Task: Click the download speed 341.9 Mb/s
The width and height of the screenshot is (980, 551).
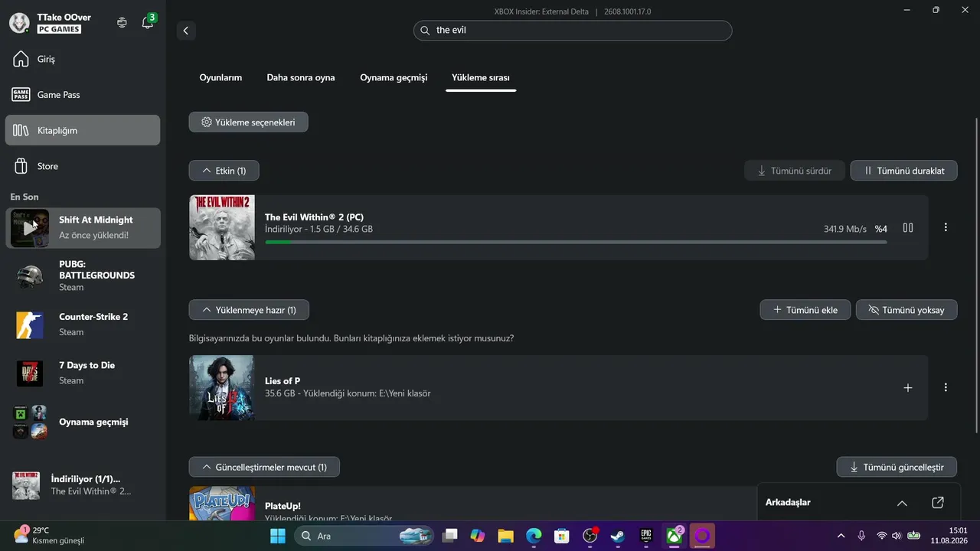Action: tap(845, 229)
